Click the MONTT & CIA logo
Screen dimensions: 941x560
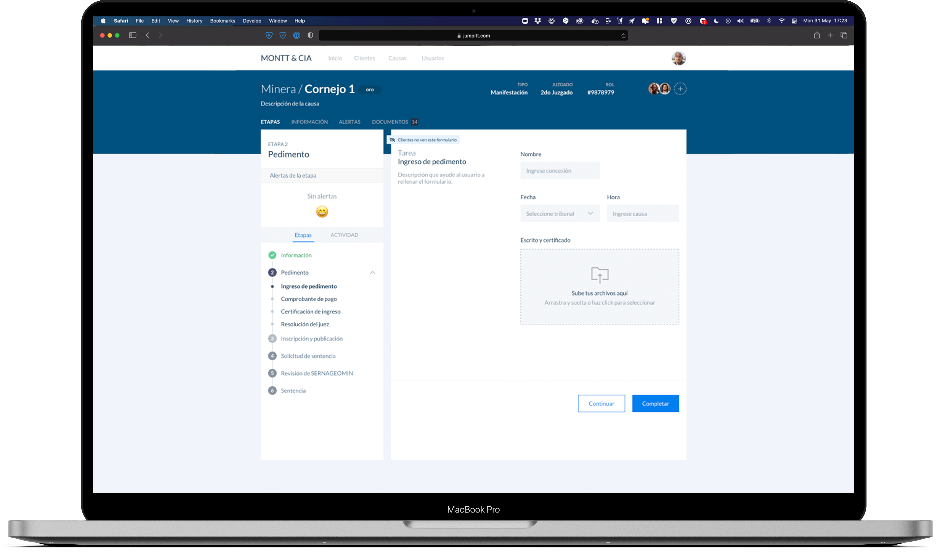tap(286, 58)
